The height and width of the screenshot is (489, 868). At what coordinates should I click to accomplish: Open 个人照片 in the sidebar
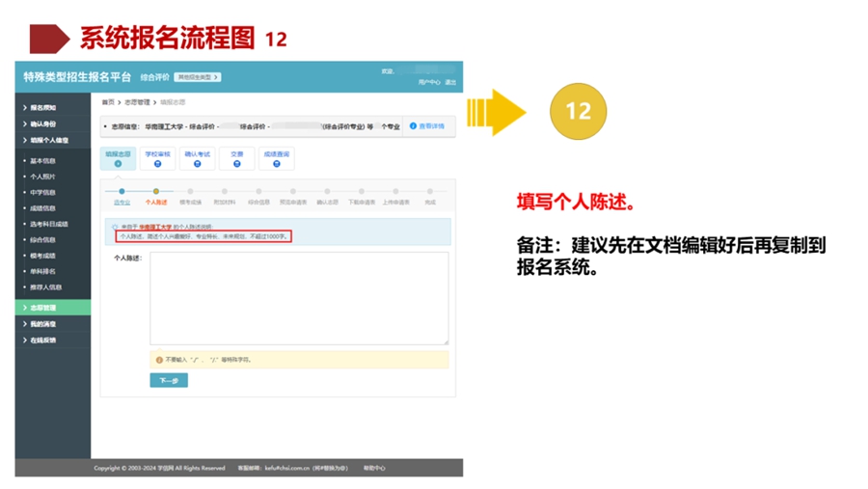tap(42, 177)
